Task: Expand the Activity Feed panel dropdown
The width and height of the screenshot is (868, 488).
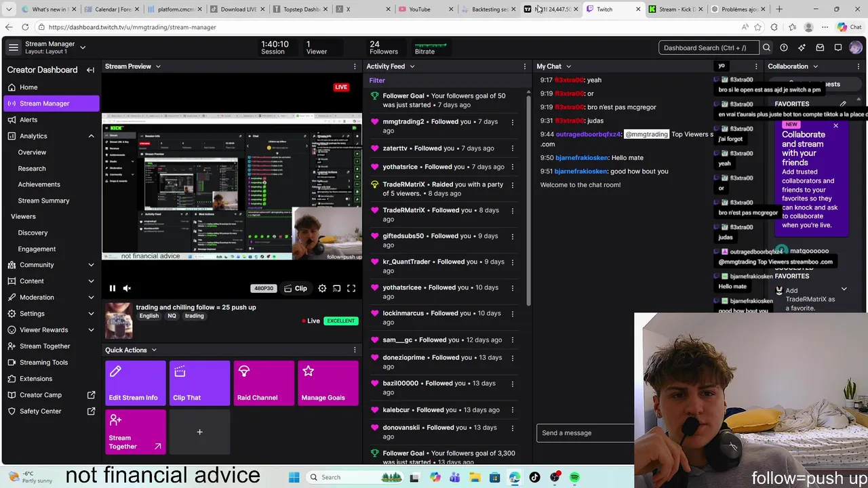Action: click(x=412, y=66)
